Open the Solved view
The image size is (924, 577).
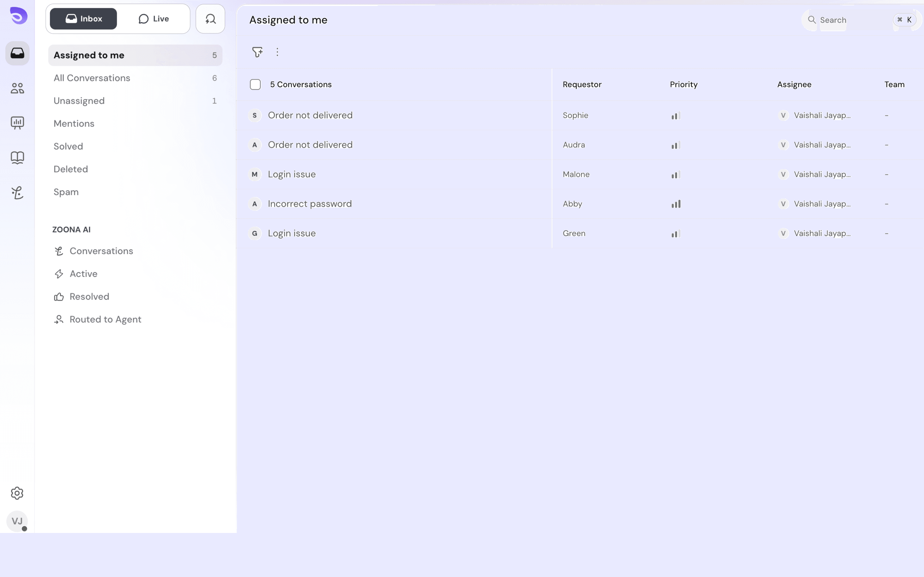tap(135, 146)
